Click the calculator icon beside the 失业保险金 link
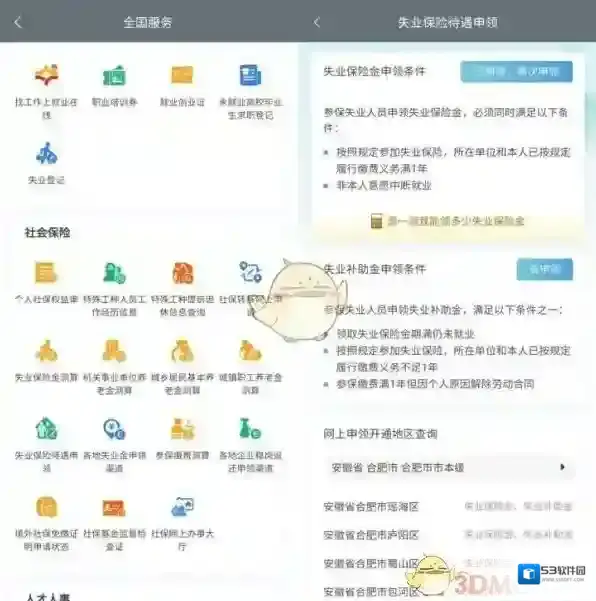 coord(376,221)
